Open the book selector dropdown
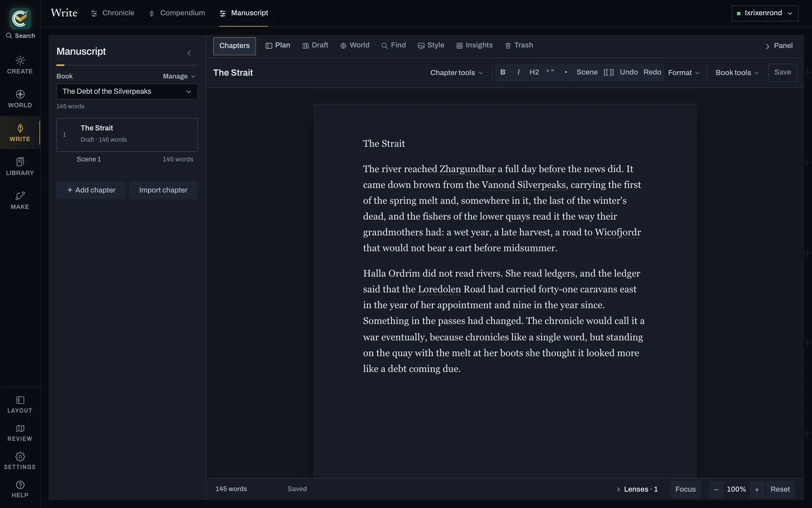Image resolution: width=812 pixels, height=508 pixels. 127,91
